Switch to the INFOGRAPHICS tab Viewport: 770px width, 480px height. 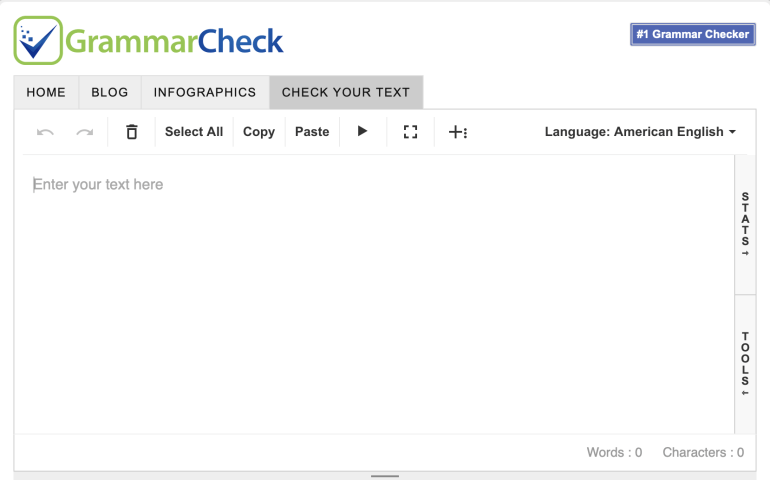[205, 92]
